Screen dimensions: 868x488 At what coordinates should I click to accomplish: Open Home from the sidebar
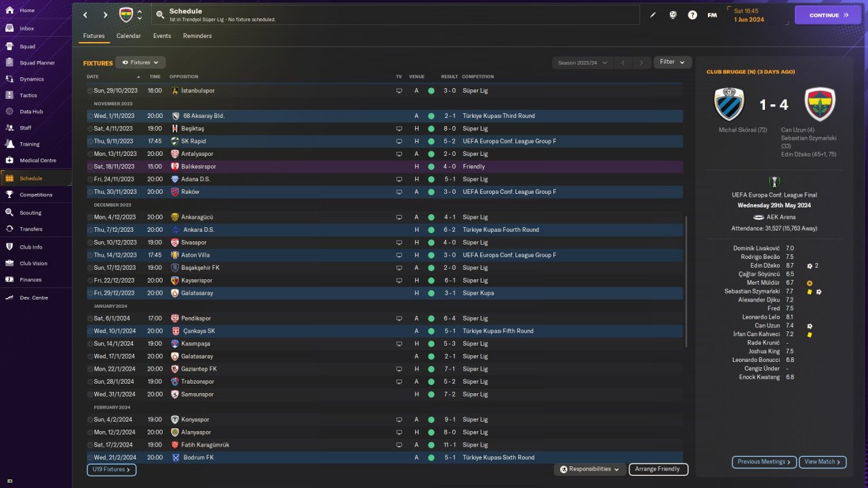(x=27, y=11)
